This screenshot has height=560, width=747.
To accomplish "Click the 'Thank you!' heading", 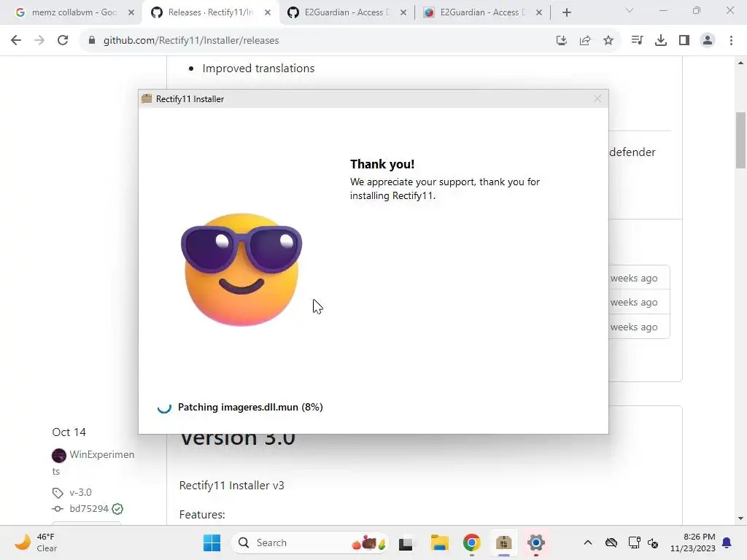I will pos(382,164).
